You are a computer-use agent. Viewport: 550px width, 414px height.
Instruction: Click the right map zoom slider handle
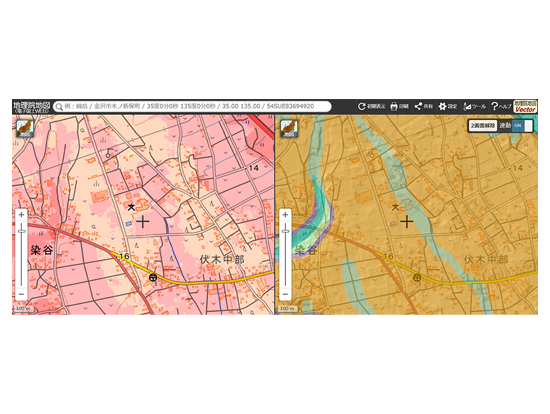286,231
